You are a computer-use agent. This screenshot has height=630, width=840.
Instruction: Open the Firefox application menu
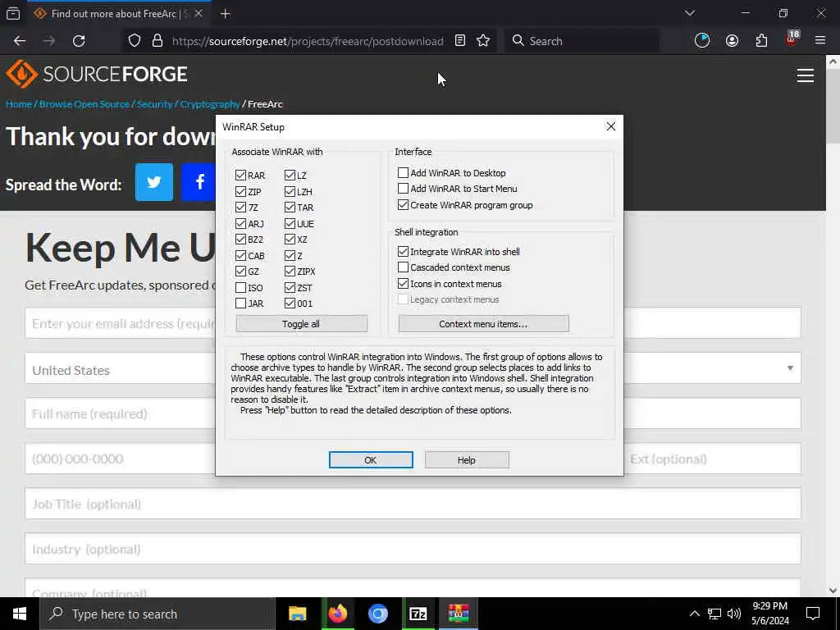coord(819,41)
